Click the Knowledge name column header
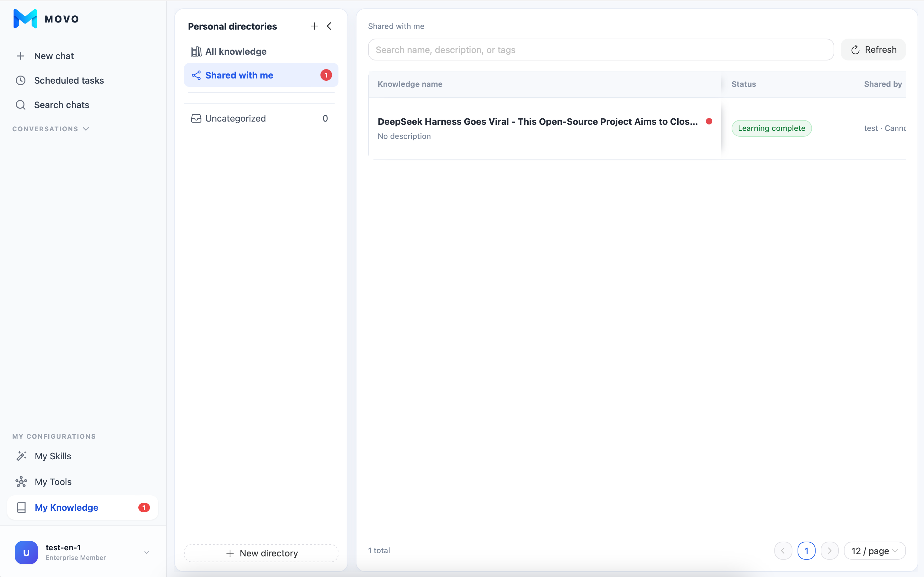Viewport: 924px width, 577px height. 410,84
